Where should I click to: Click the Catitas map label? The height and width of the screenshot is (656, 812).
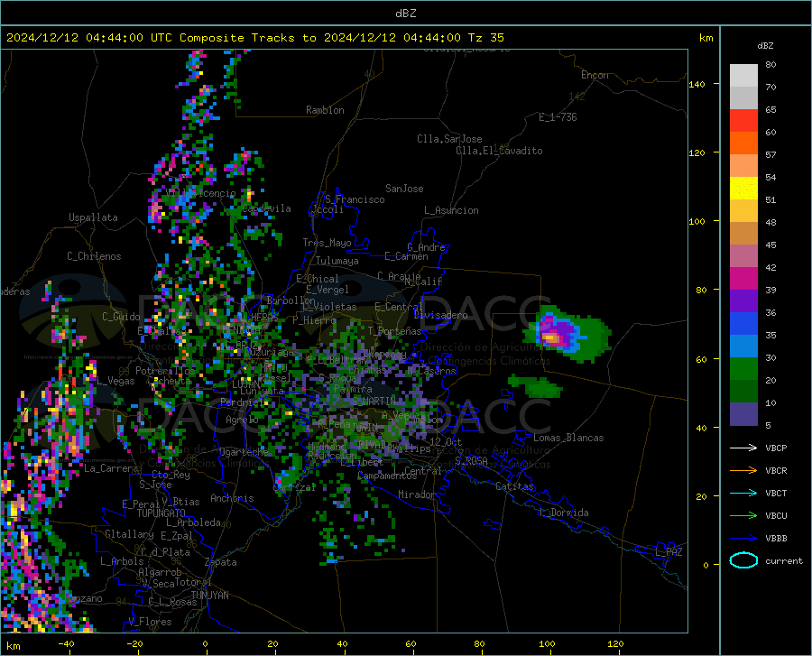point(514,486)
